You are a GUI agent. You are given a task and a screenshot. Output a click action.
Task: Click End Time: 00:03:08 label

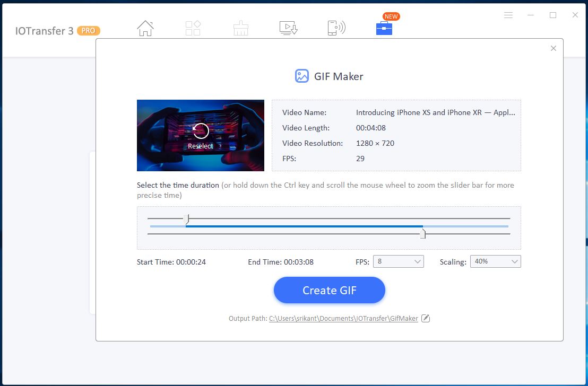281,262
